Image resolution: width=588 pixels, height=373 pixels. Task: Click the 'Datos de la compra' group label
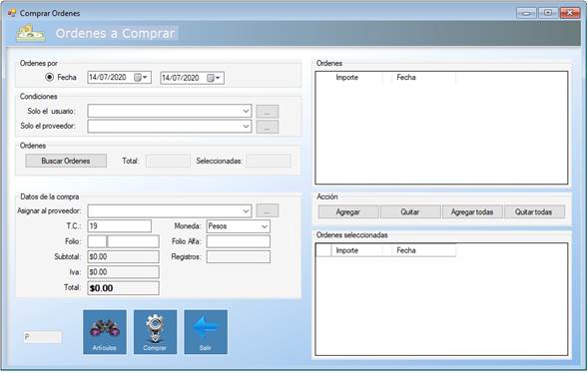50,196
